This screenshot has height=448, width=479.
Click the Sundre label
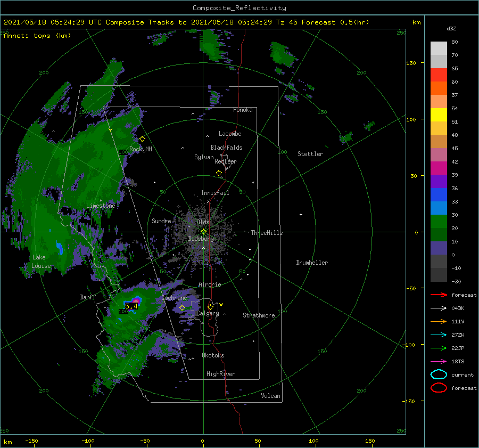[161, 221]
